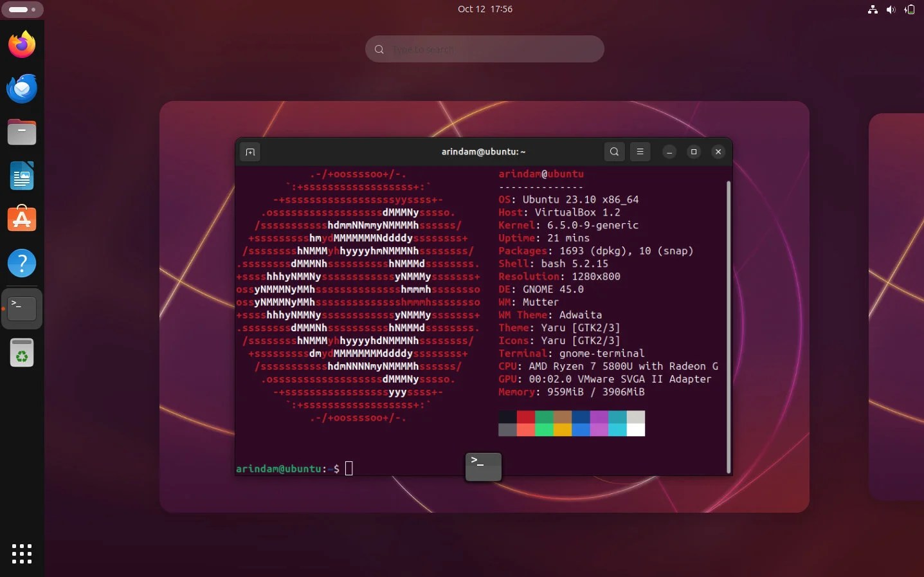Image resolution: width=924 pixels, height=577 pixels.
Task: Open the terminal hamburger menu
Action: pos(640,152)
